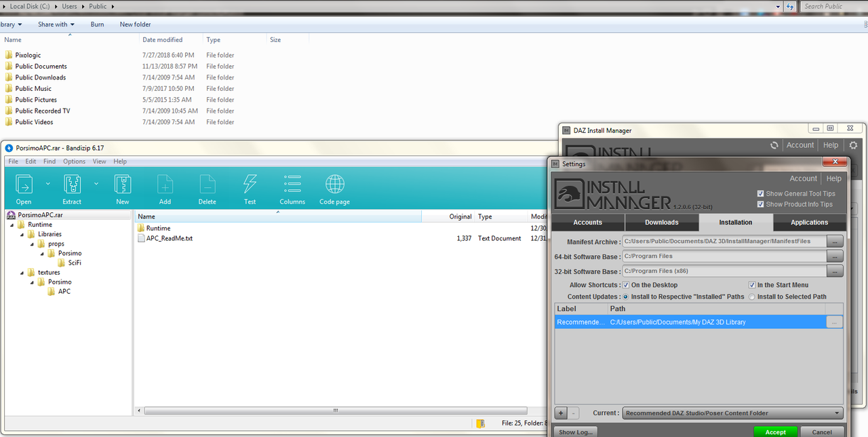Viewport: 868px width, 437px height.
Task: Switch to the Accounts tab
Action: pyautogui.click(x=588, y=223)
